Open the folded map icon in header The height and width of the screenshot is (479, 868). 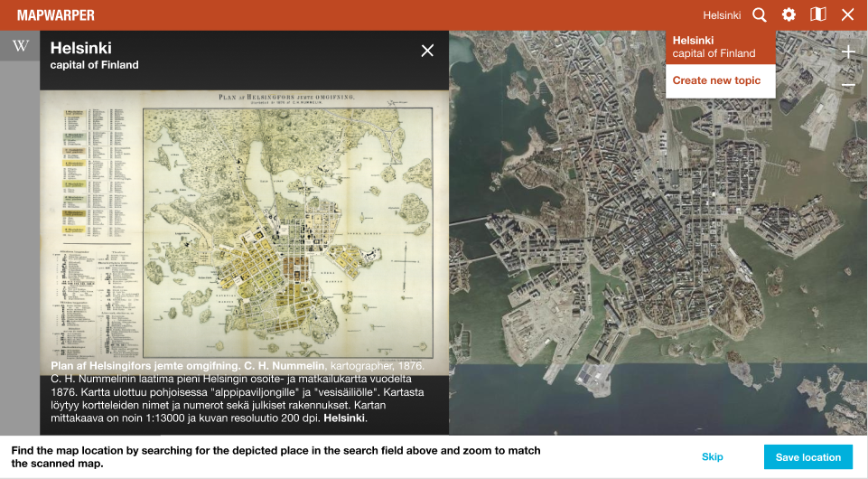818,14
